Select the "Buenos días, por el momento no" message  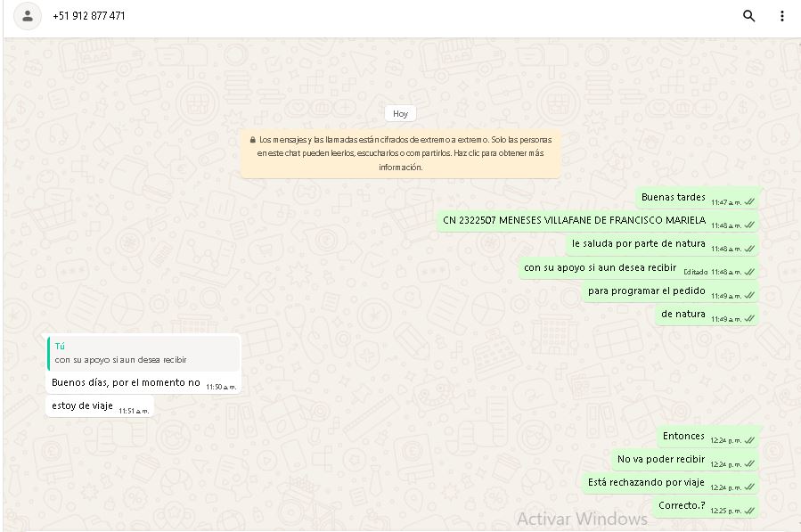pyautogui.click(x=126, y=383)
